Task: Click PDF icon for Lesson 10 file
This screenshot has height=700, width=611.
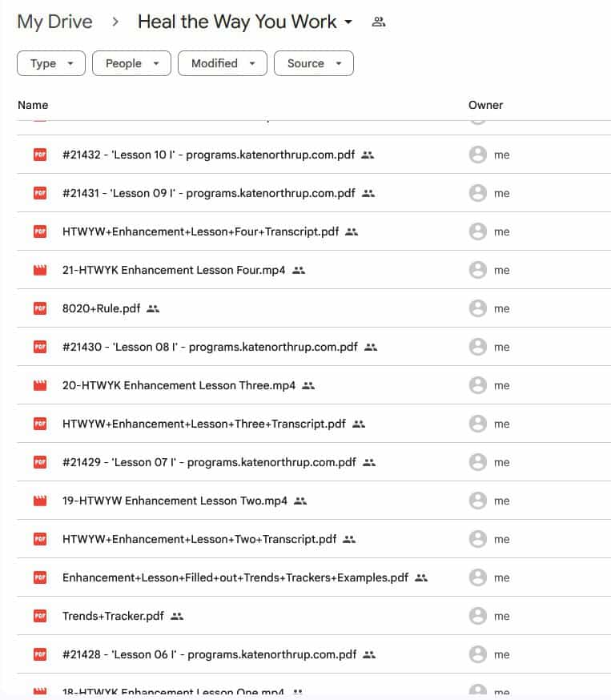Action: tap(40, 155)
